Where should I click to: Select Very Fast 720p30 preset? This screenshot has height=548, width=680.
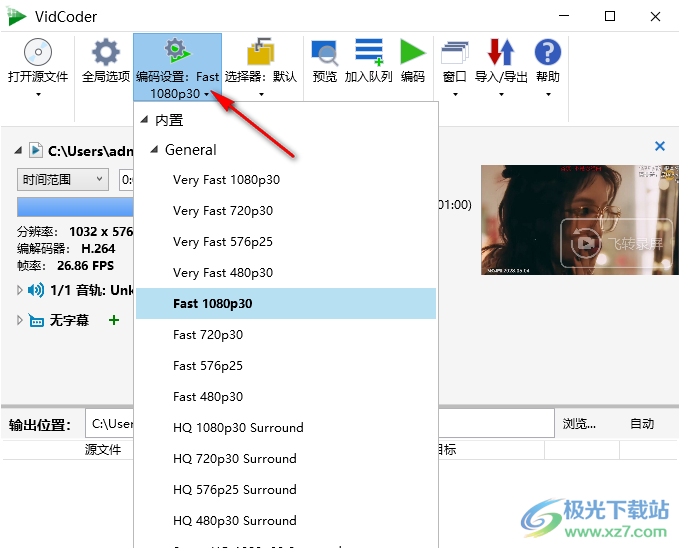click(286, 211)
